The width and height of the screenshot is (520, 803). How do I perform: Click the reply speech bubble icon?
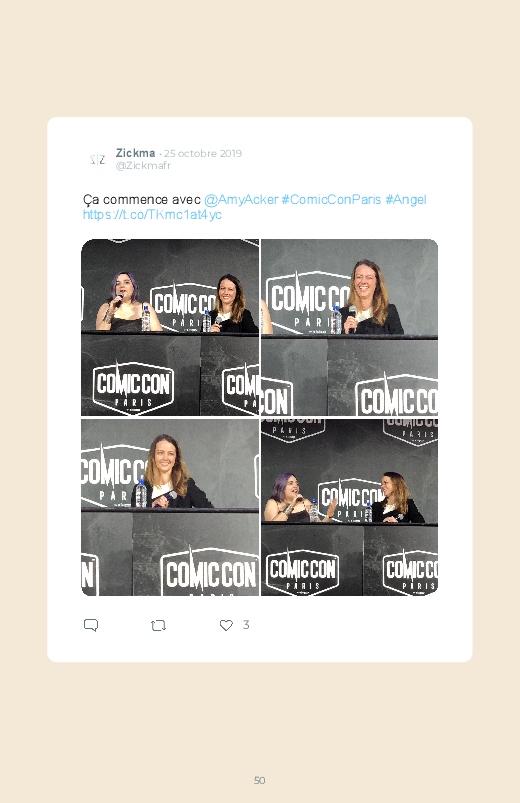coord(91,625)
